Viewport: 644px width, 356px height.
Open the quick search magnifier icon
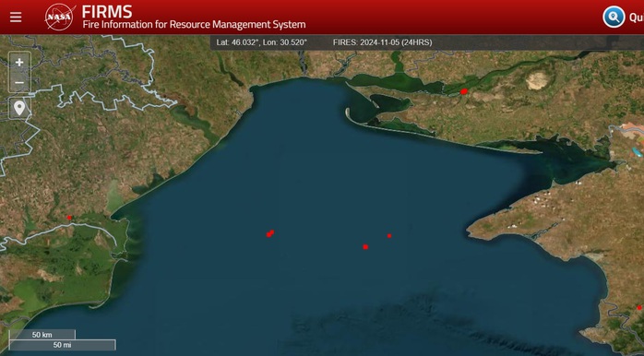[x=614, y=18]
